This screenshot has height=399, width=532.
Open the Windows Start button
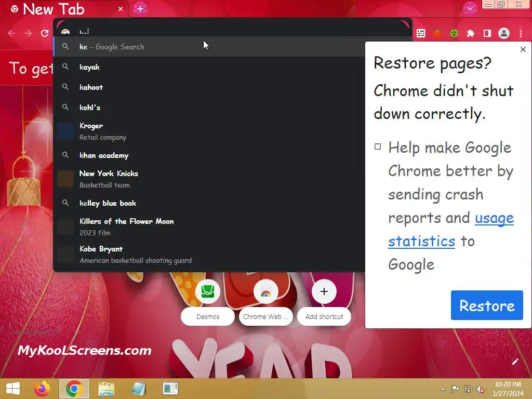[x=13, y=389]
